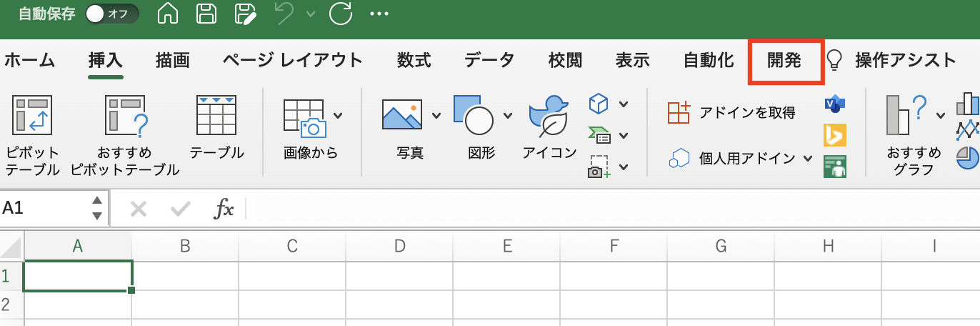Open the Undo history dropdown arrow
This screenshot has width=980, height=326.
pos(310,14)
